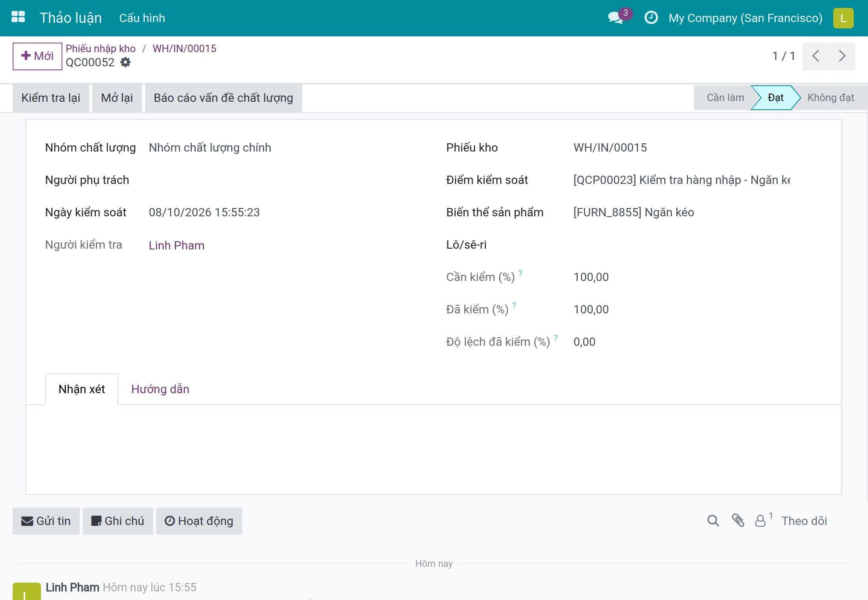Open the Cấu hình menu
Screen dimensions: 868x600
pos(142,18)
